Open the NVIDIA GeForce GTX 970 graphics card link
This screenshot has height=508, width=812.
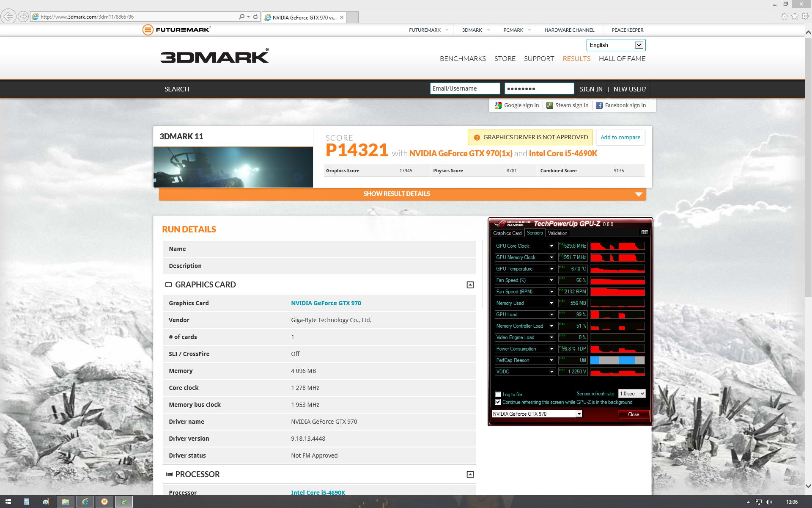coord(326,303)
